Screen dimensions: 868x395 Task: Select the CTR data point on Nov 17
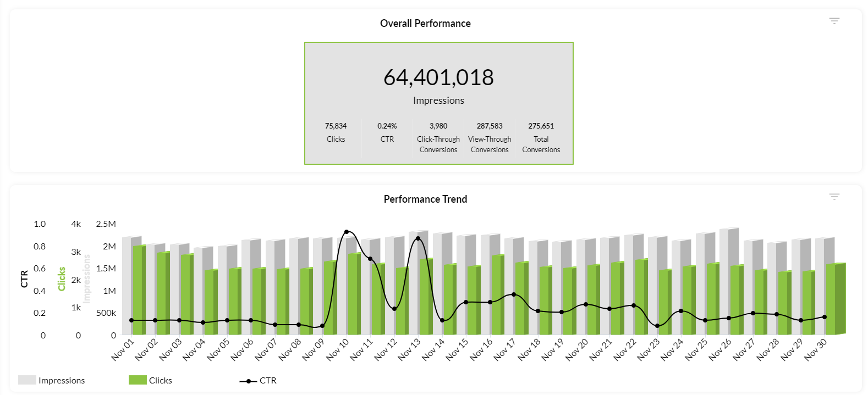514,294
